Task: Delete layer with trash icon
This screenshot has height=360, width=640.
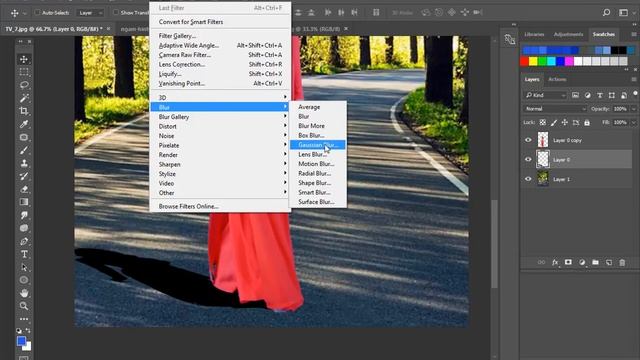Action: click(622, 262)
